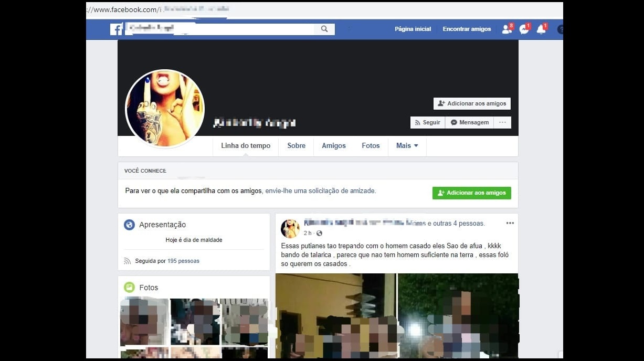
Task: Switch to the Fotos tab
Action: point(371,146)
